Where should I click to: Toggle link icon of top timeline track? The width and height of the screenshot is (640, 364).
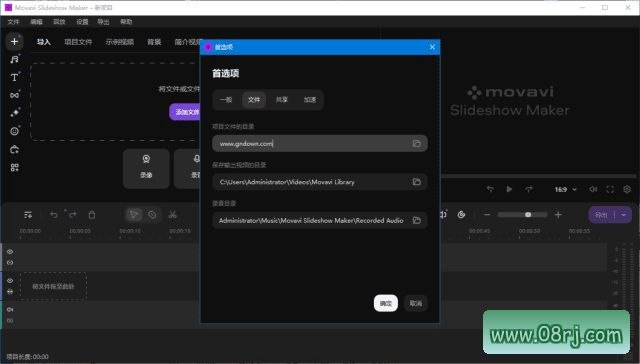click(10, 263)
